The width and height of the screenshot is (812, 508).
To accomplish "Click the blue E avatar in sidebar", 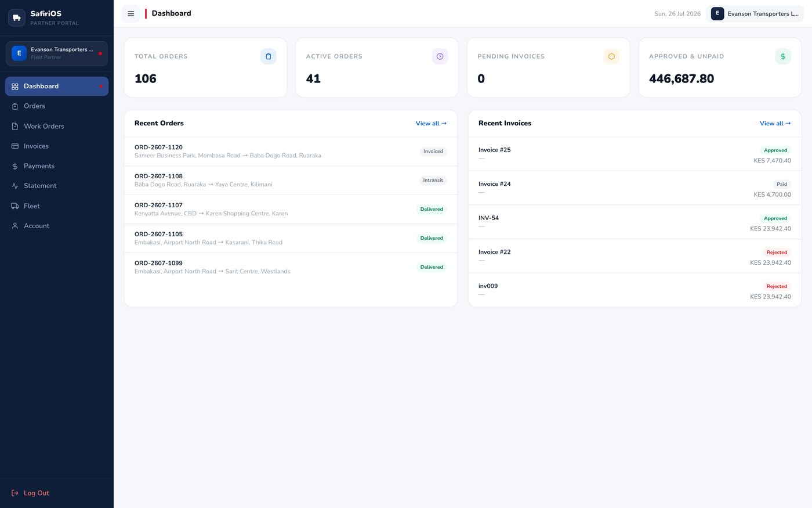I will pos(19,53).
